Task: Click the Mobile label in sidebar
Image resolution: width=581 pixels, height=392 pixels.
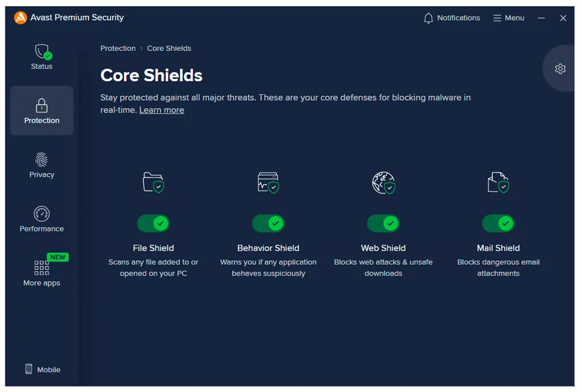Action: click(x=48, y=370)
